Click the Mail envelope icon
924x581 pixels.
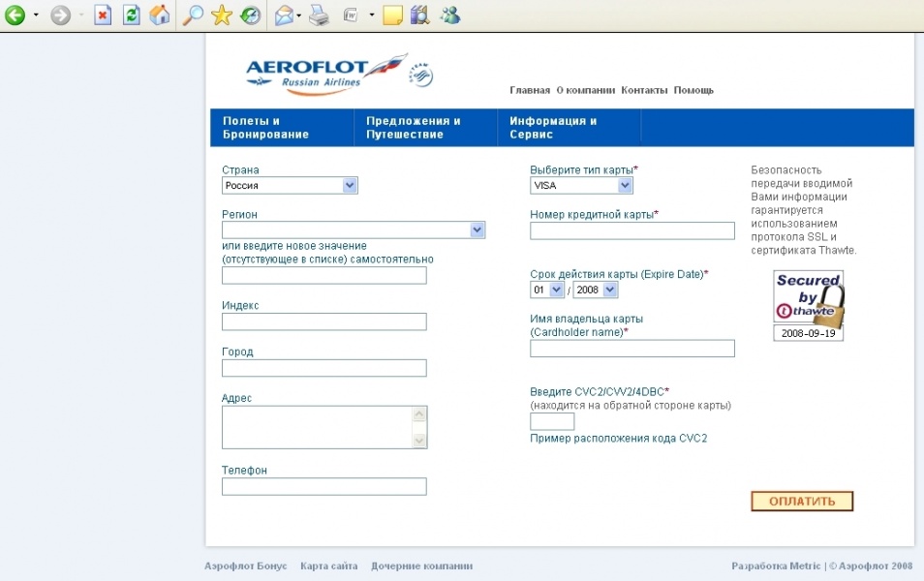pos(283,15)
